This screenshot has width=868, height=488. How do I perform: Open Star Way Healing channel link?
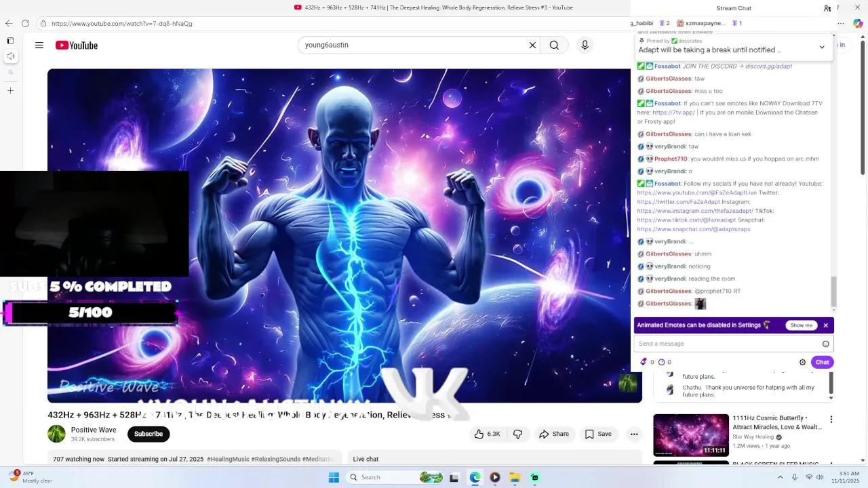tap(753, 437)
